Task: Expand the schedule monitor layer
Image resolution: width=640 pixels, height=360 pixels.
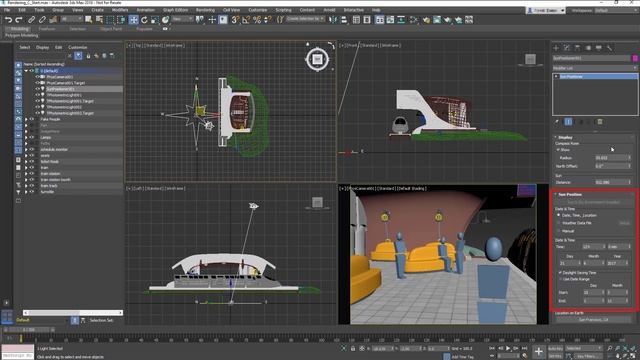Action: coord(26,149)
